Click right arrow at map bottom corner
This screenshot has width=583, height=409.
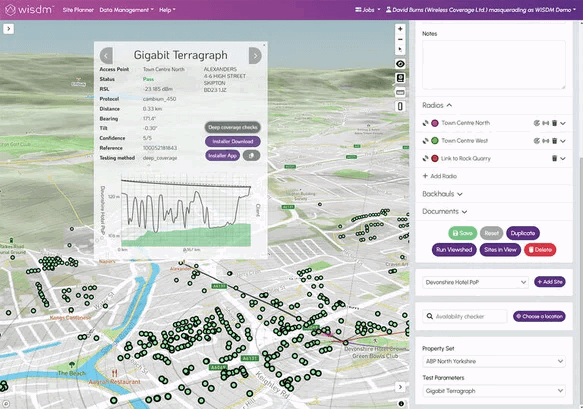[400, 387]
